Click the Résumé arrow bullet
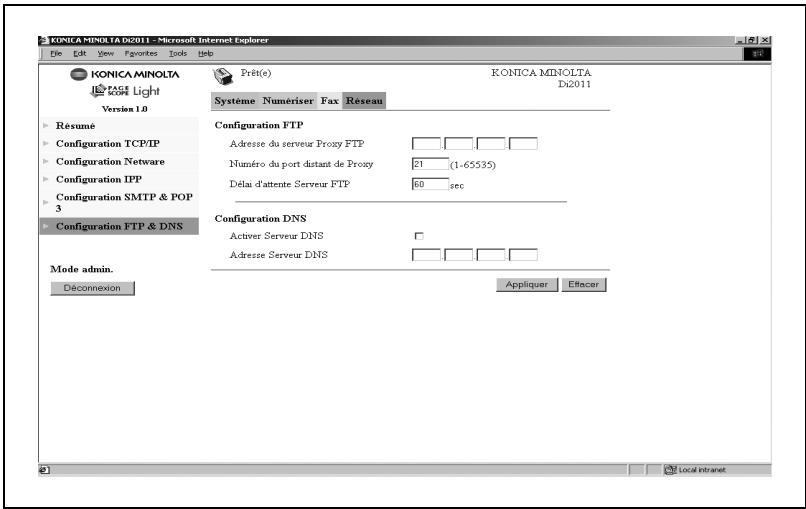Image resolution: width=806 pixels, height=509 pixels. [x=46, y=125]
